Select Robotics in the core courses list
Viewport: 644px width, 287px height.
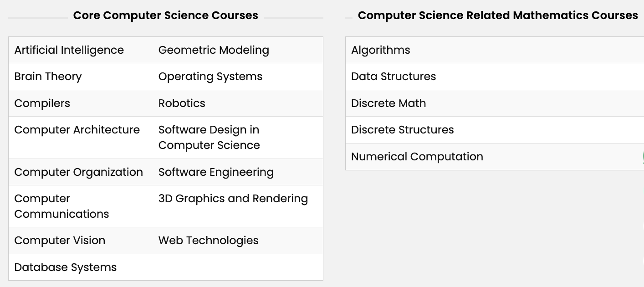coord(182,103)
